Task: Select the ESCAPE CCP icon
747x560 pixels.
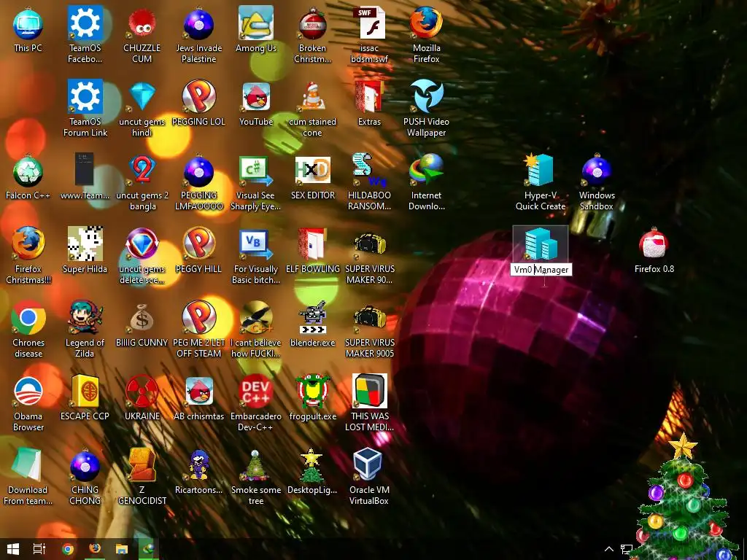Action: pos(85,392)
